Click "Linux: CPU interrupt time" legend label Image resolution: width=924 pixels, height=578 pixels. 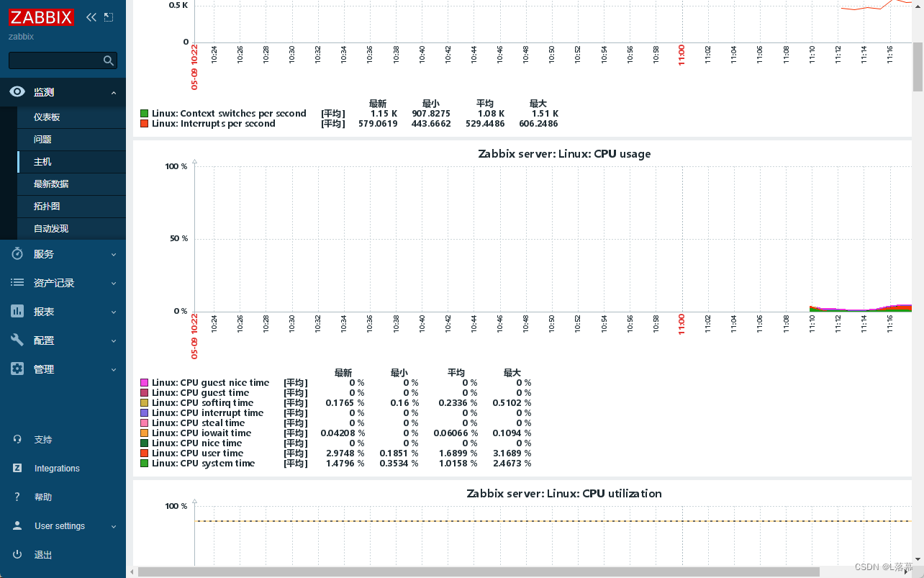(208, 413)
